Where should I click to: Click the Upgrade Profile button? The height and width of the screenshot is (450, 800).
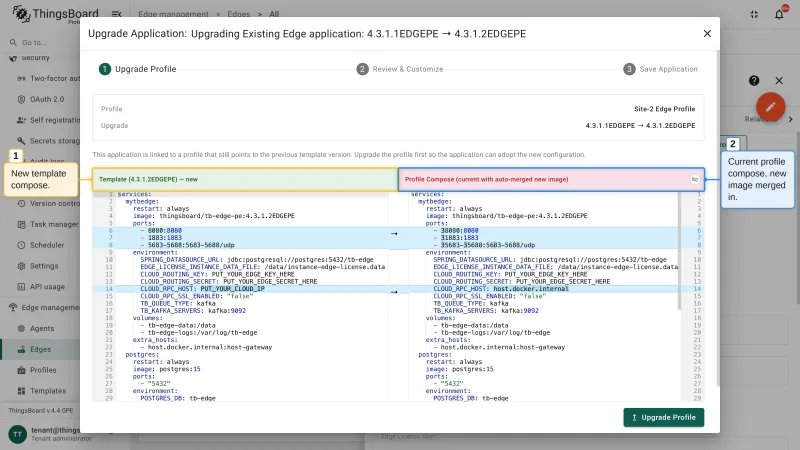point(663,417)
